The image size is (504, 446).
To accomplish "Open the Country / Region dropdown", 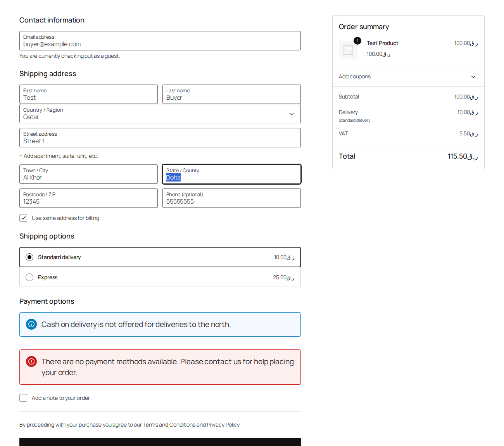I will click(160, 114).
